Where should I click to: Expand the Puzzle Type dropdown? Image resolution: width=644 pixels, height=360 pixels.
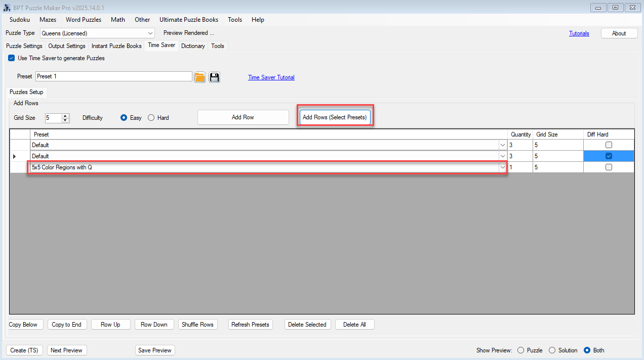click(x=150, y=33)
